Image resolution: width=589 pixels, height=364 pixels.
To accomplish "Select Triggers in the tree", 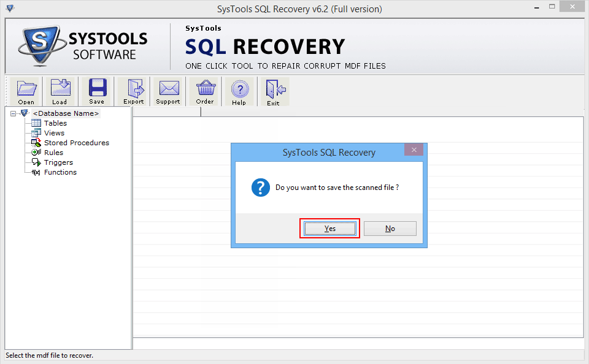I will click(59, 162).
